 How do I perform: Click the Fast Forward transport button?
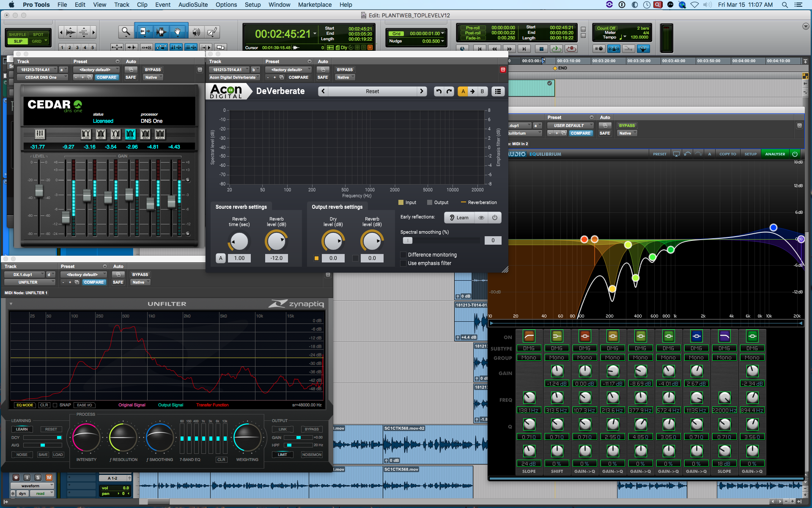point(510,49)
